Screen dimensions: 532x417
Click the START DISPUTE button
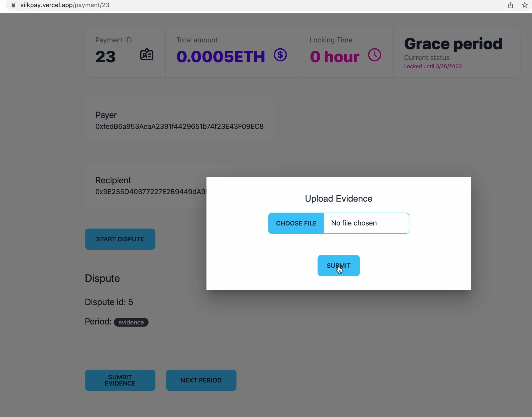120,239
